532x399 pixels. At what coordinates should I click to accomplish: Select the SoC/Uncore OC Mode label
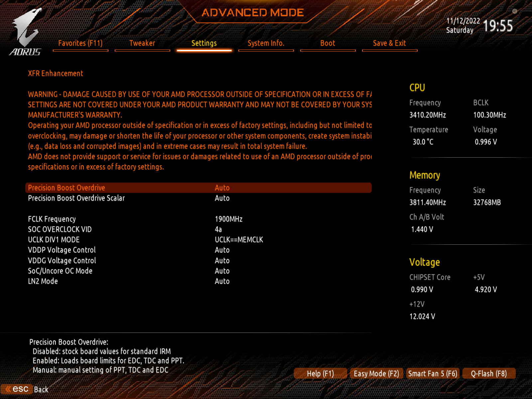tap(60, 271)
